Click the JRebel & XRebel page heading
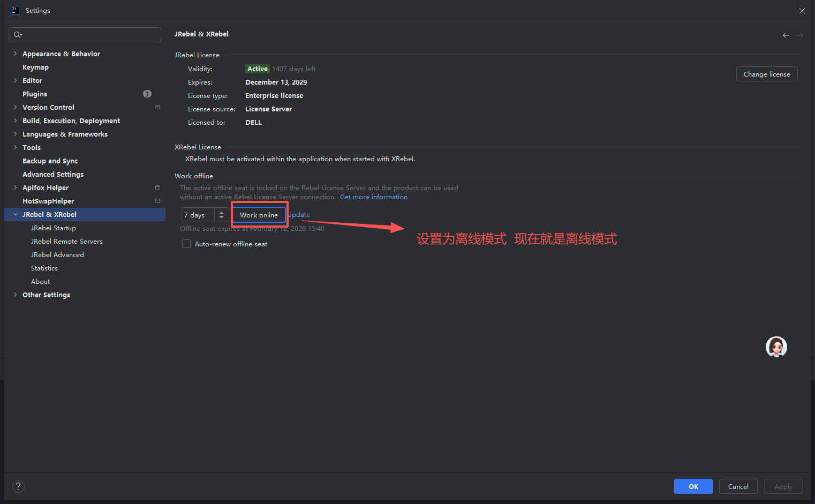Viewport: 815px width, 504px height. [201, 34]
